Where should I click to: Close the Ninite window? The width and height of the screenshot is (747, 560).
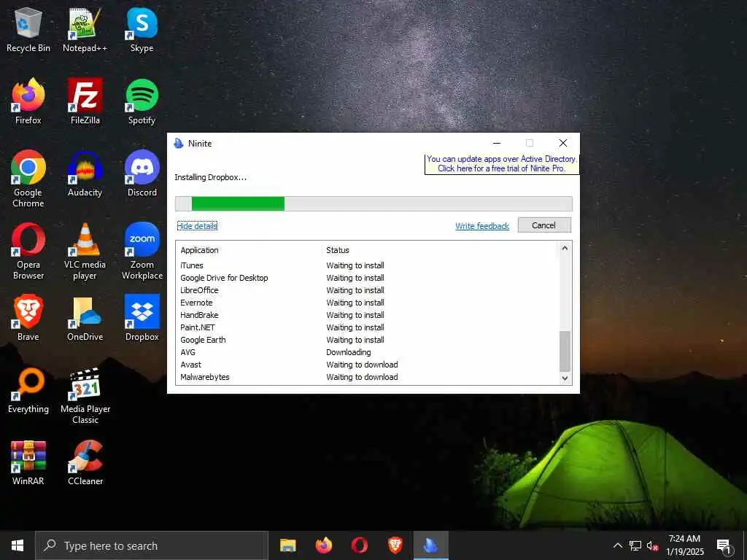(562, 143)
